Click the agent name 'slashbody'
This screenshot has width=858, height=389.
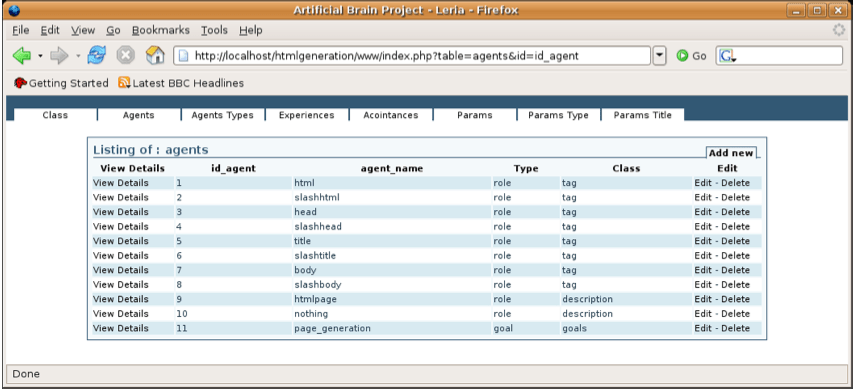[318, 285]
